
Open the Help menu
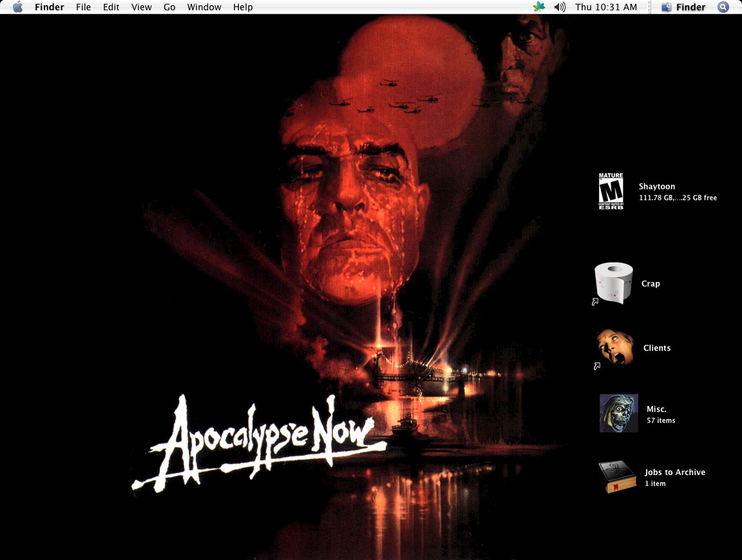(x=243, y=7)
